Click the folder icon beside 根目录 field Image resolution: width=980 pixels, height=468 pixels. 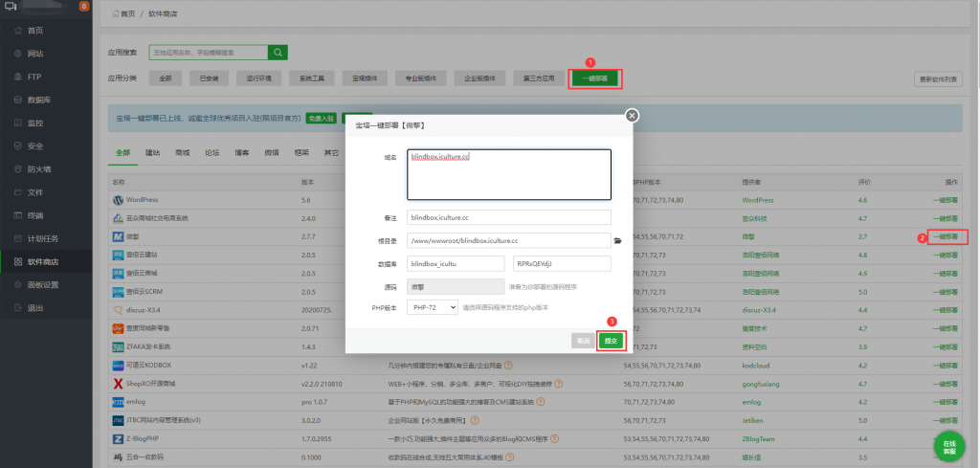pos(618,240)
